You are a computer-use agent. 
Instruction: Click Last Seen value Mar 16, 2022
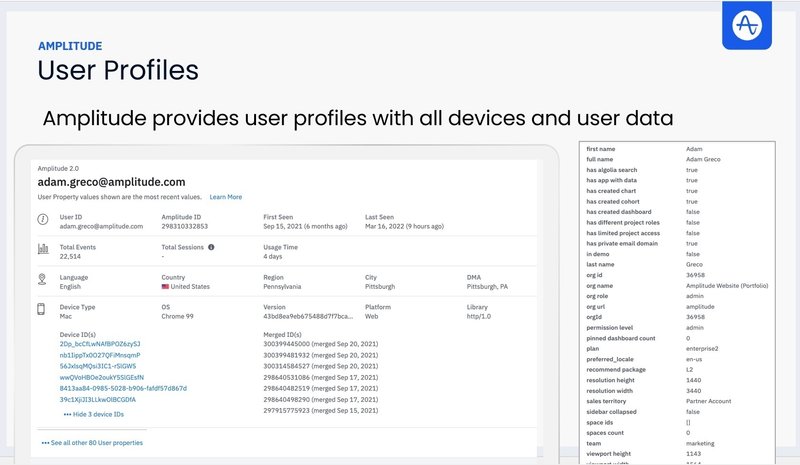click(404, 227)
